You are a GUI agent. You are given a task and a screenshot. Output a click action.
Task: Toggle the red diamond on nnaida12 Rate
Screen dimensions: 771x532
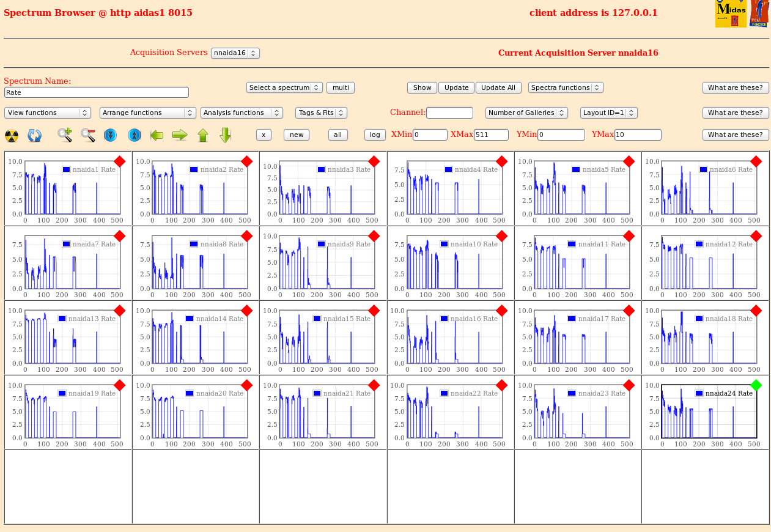point(756,236)
